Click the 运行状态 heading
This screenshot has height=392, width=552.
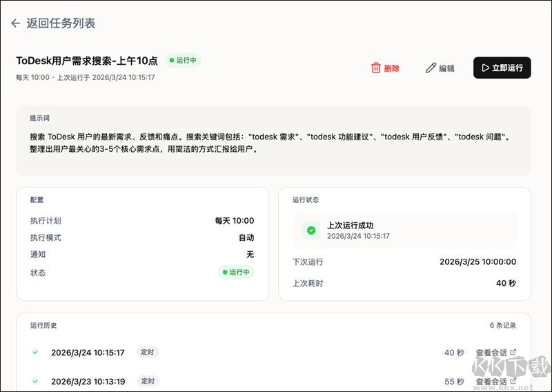[x=306, y=199]
